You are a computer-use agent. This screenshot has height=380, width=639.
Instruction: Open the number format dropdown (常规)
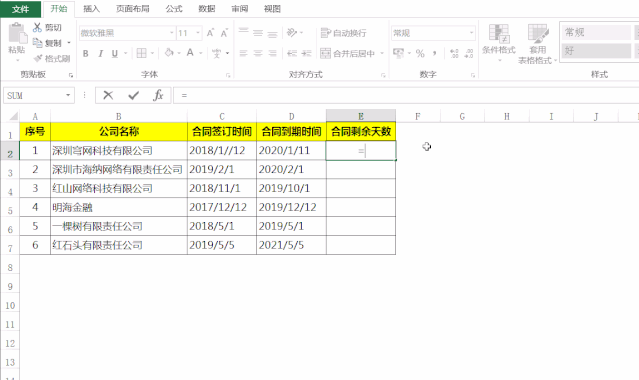click(x=472, y=33)
